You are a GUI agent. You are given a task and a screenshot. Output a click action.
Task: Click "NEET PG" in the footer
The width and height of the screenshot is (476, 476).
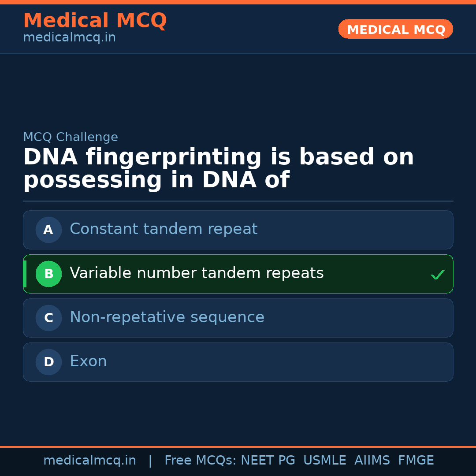point(268,461)
